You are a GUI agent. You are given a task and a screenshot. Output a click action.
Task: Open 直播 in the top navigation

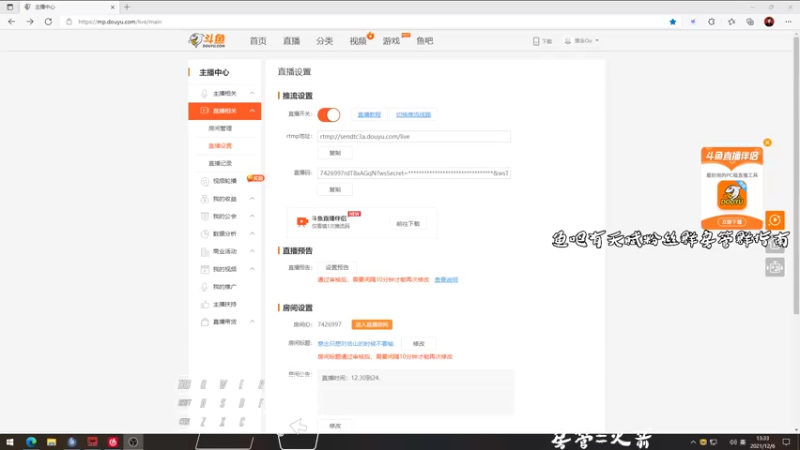(x=291, y=41)
